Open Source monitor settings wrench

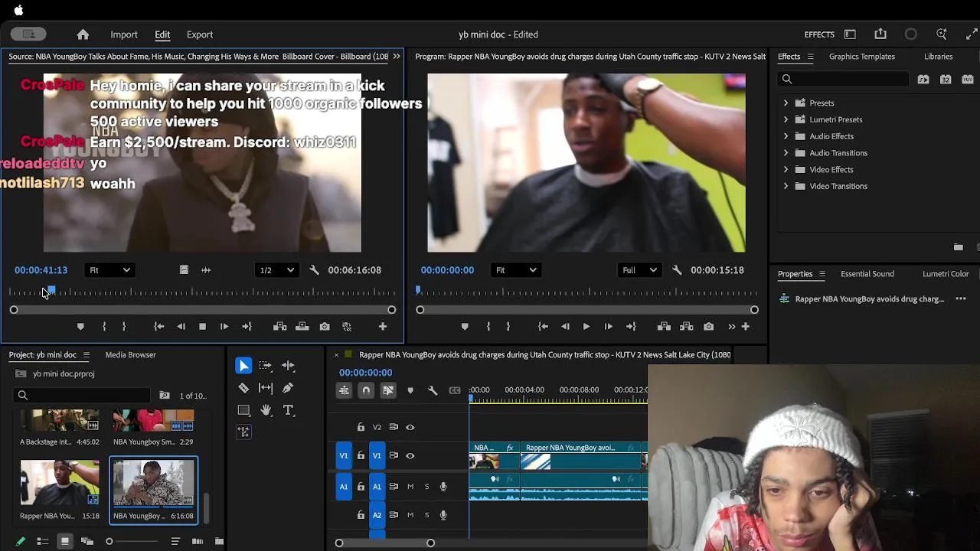click(x=314, y=270)
